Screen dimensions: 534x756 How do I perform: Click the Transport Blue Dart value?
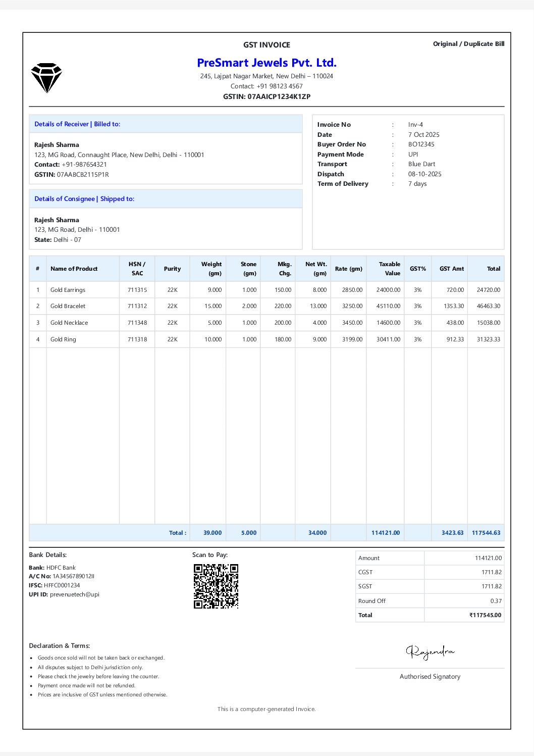pyautogui.click(x=422, y=164)
